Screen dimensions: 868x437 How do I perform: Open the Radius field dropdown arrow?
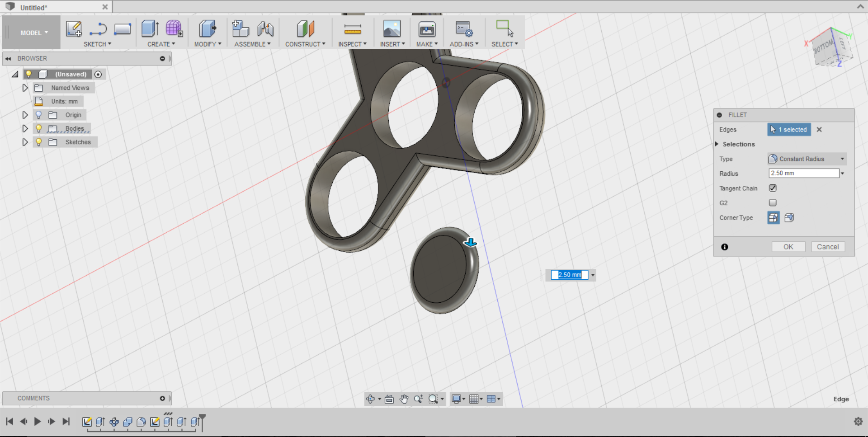[x=843, y=174]
